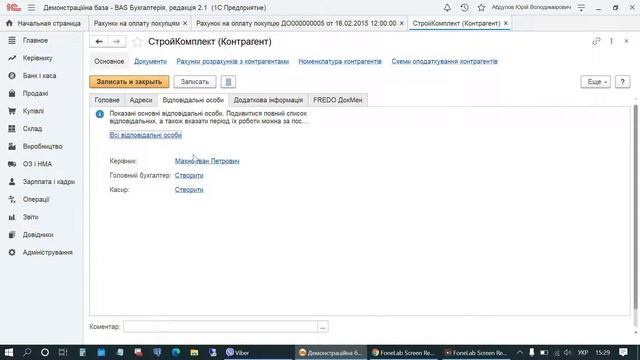The width and height of the screenshot is (640, 360).
Task: Open history clock icon
Action: [464, 7]
